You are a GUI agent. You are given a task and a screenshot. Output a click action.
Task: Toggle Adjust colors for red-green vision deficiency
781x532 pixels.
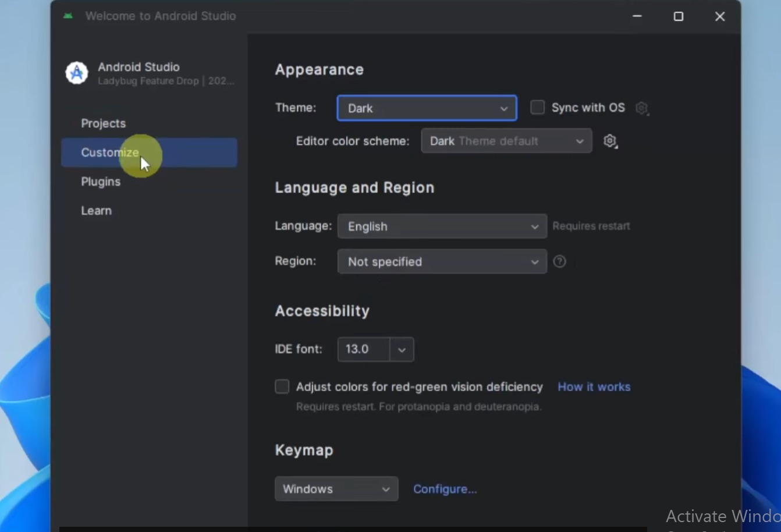282,387
